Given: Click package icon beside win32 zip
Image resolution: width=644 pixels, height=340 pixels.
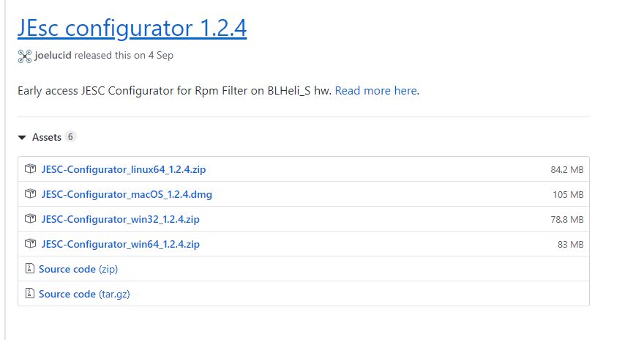Looking at the screenshot, I should (x=31, y=218).
